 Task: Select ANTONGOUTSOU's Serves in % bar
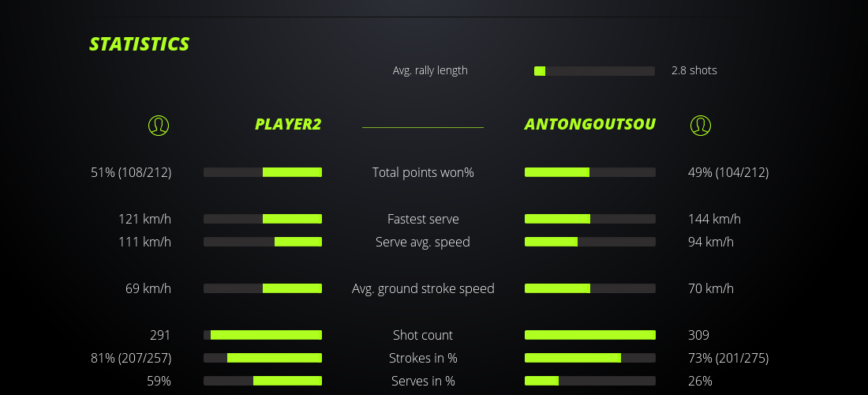[589, 381]
